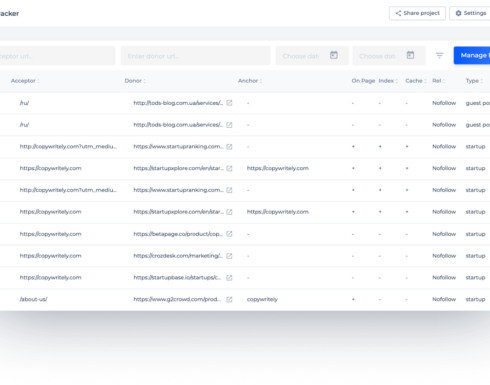Sort by Anchor column
Viewport: 490px width, 385px height.
pos(250,81)
